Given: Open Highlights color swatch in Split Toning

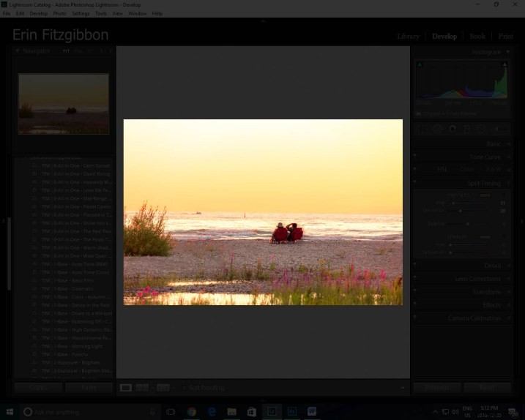Looking at the screenshot, I should (x=485, y=195).
